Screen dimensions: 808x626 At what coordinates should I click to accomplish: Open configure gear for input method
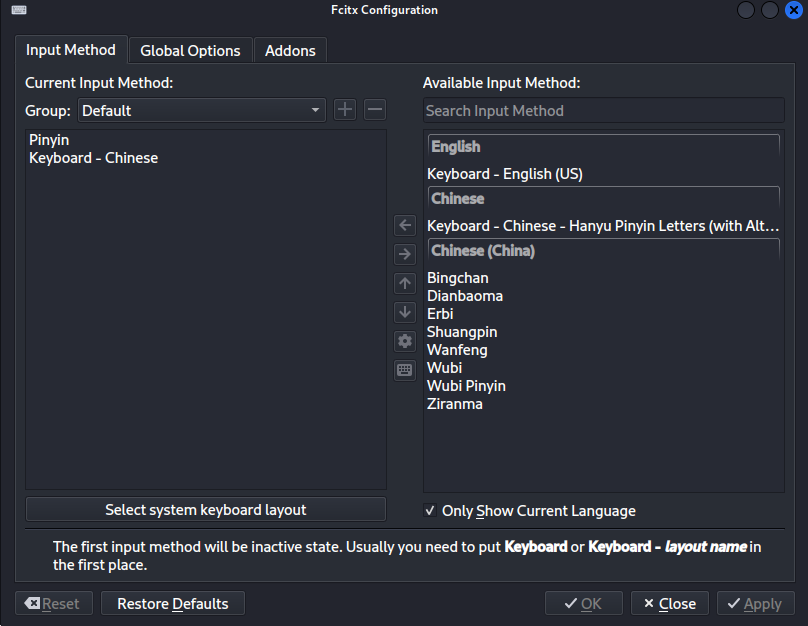pyautogui.click(x=405, y=341)
